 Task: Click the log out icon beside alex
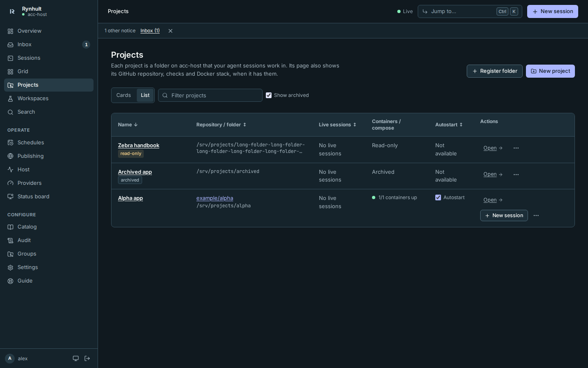tap(87, 359)
